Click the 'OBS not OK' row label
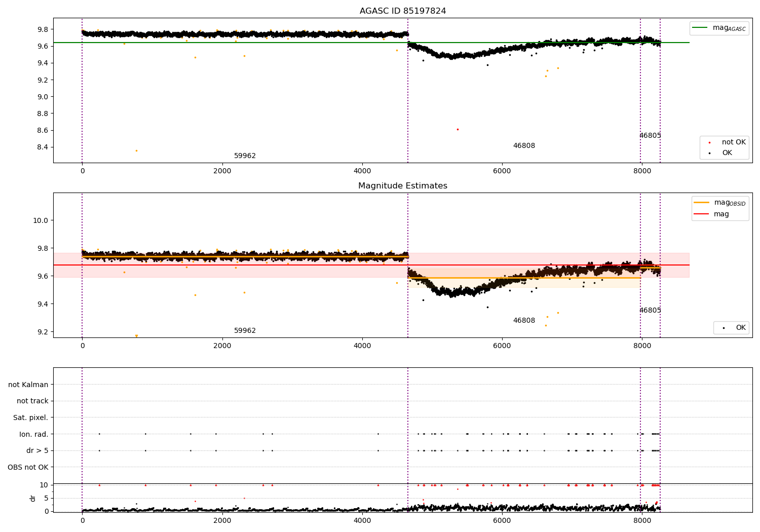 (28, 467)
